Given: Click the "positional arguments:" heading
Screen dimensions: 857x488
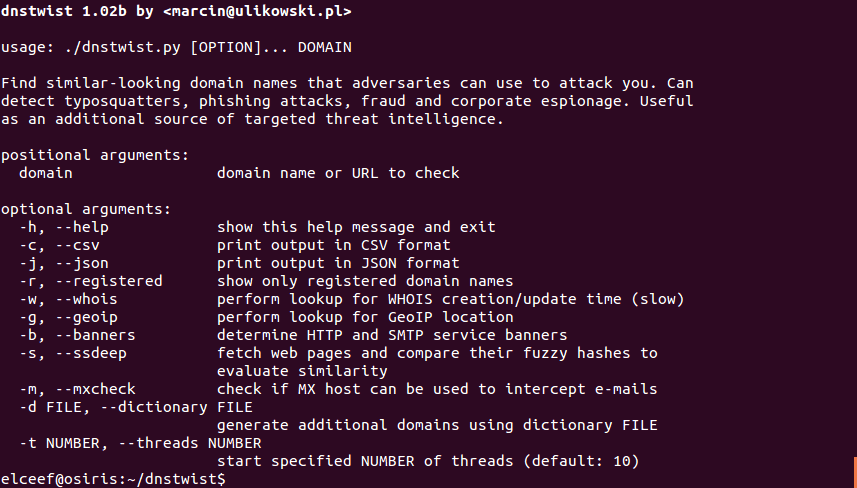Looking at the screenshot, I should point(95,155).
